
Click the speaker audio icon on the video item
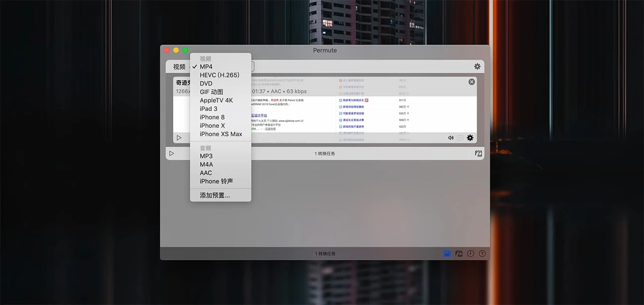point(451,138)
